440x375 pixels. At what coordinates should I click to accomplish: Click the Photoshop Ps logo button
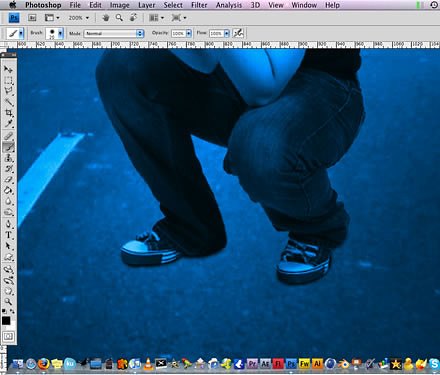click(14, 18)
